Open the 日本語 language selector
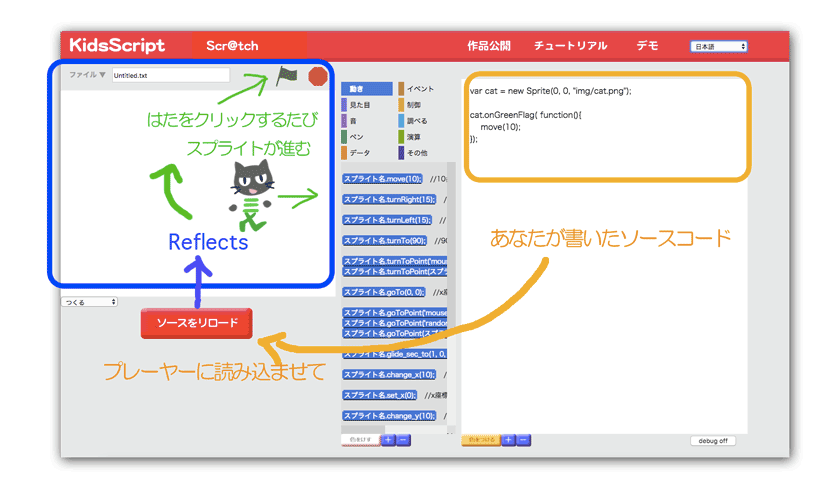The image size is (830, 490). (x=718, y=47)
